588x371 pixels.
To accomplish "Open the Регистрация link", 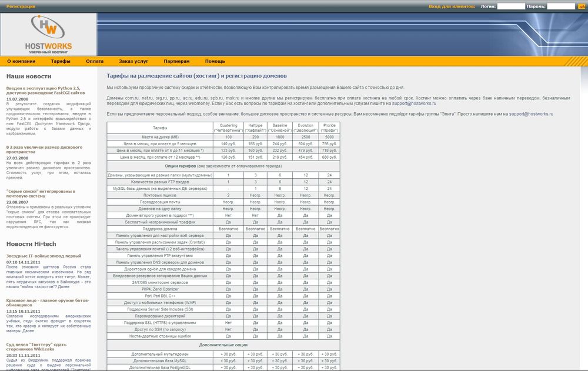I will [x=21, y=6].
